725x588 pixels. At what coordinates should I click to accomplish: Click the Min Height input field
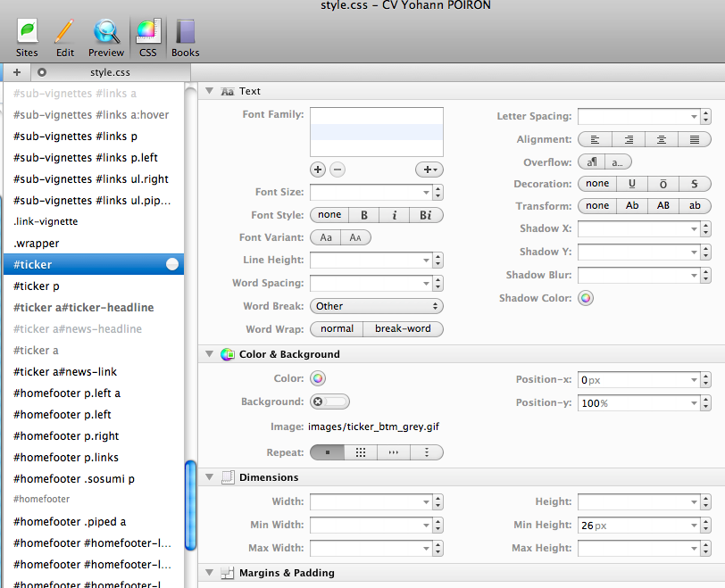[633, 526]
